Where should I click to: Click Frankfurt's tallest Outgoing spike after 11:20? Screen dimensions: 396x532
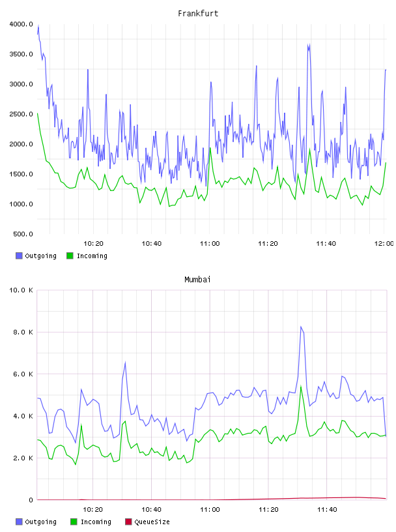pos(309,45)
